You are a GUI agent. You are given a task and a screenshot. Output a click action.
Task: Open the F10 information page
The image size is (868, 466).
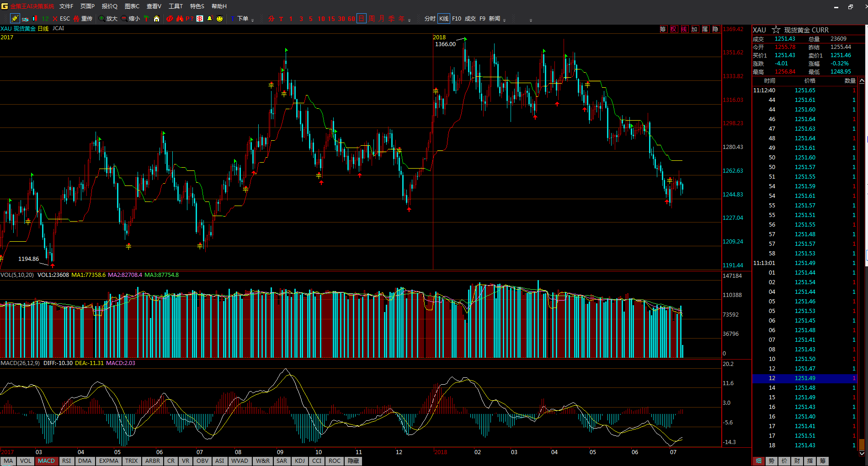457,19
